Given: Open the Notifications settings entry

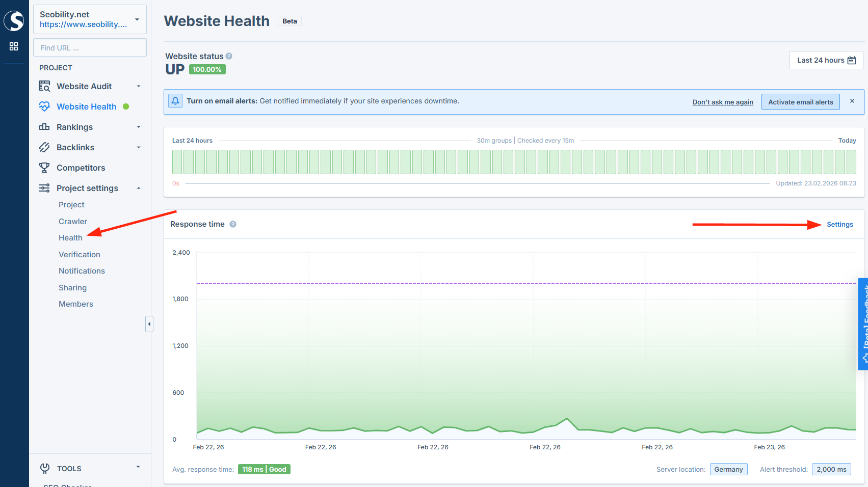Looking at the screenshot, I should click(82, 270).
